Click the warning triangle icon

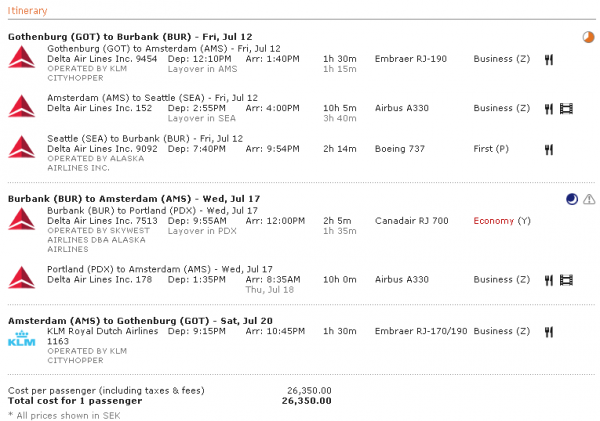tap(589, 199)
